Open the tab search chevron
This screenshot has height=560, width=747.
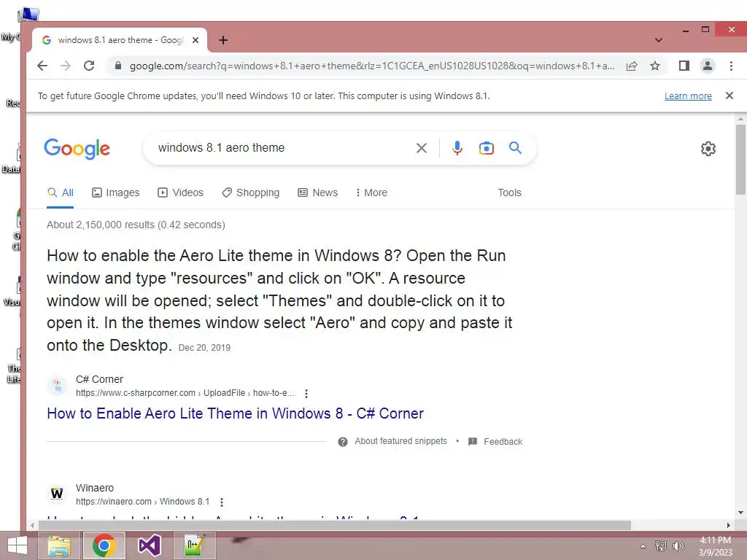pos(659,40)
